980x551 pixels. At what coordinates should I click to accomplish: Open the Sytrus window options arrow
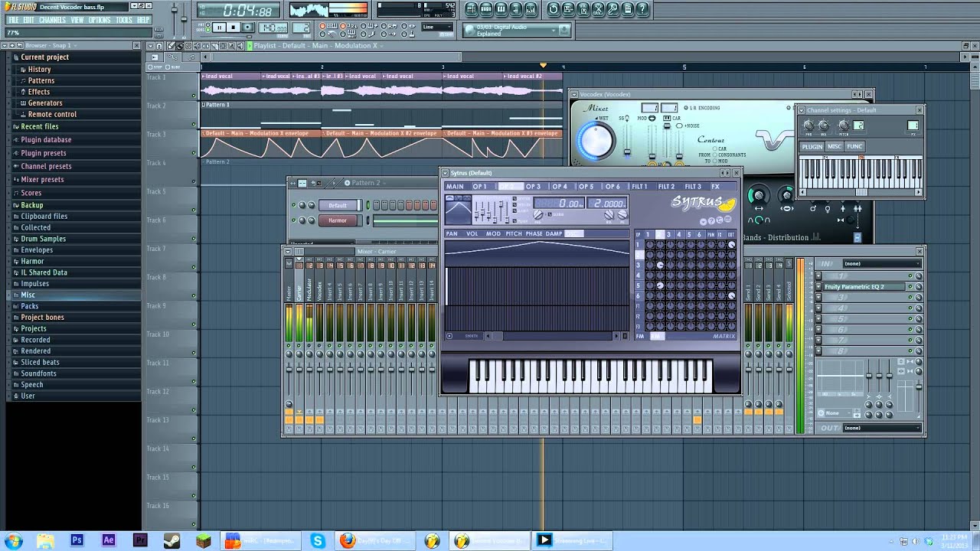[446, 173]
